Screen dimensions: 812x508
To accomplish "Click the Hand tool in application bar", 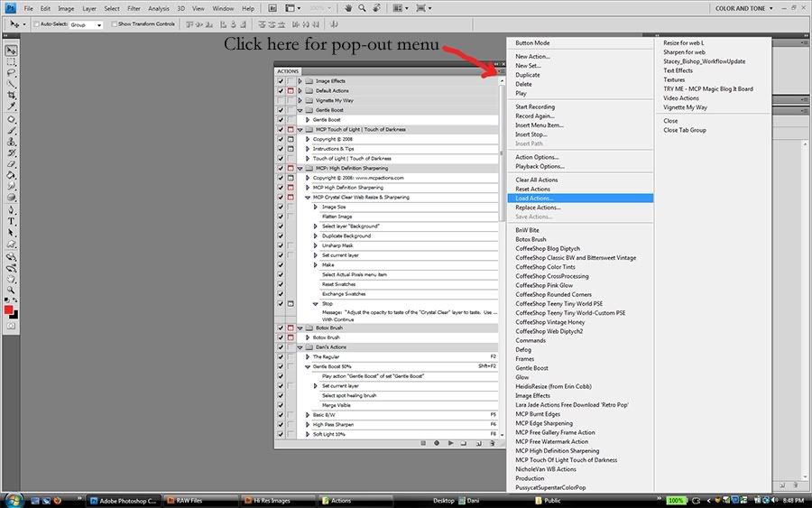I will pyautogui.click(x=348, y=8).
